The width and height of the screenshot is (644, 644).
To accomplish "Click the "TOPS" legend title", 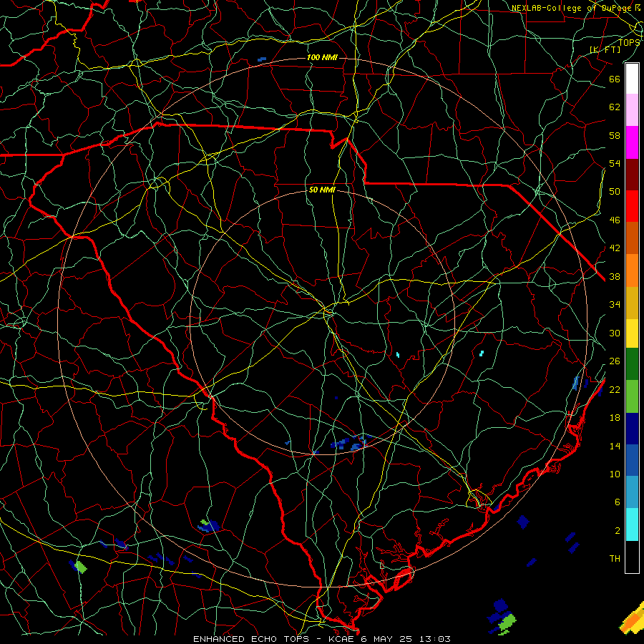I will pyautogui.click(x=629, y=42).
